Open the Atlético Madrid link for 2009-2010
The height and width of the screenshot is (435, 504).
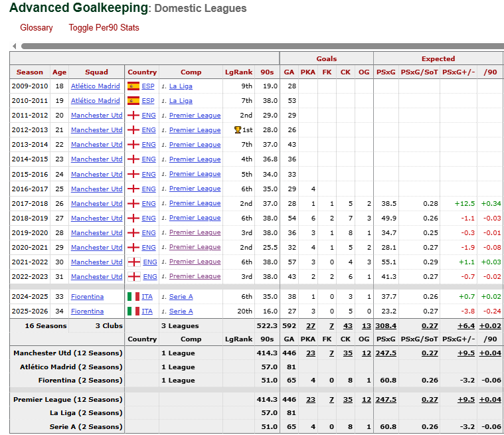coord(96,86)
